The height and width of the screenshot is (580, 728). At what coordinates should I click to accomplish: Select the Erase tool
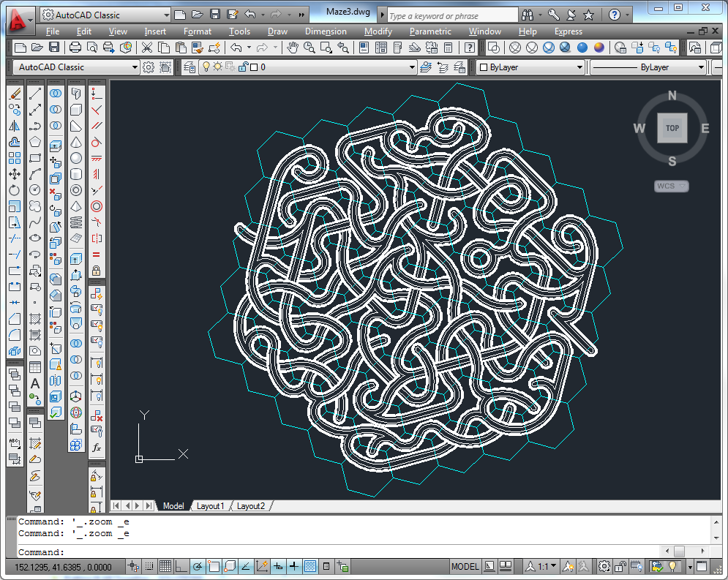coord(15,94)
